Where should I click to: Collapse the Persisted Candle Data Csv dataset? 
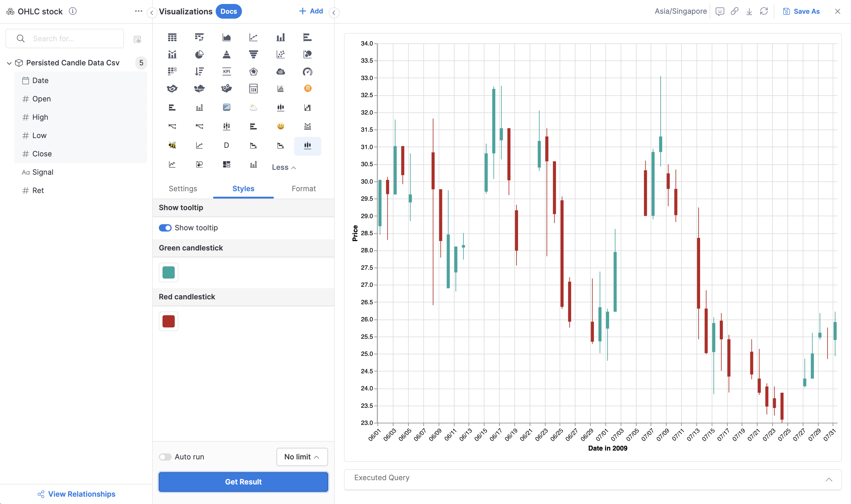pos(9,63)
